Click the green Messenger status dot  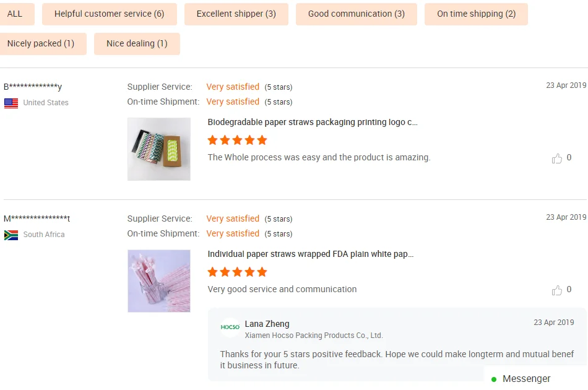[x=494, y=379]
